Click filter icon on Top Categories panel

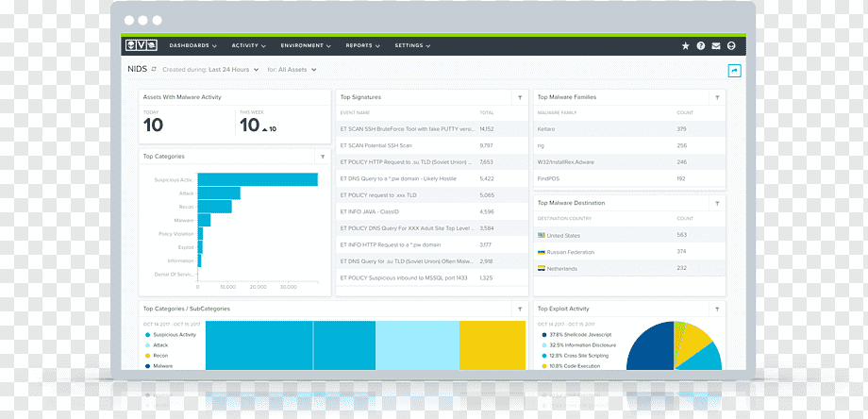click(x=323, y=157)
